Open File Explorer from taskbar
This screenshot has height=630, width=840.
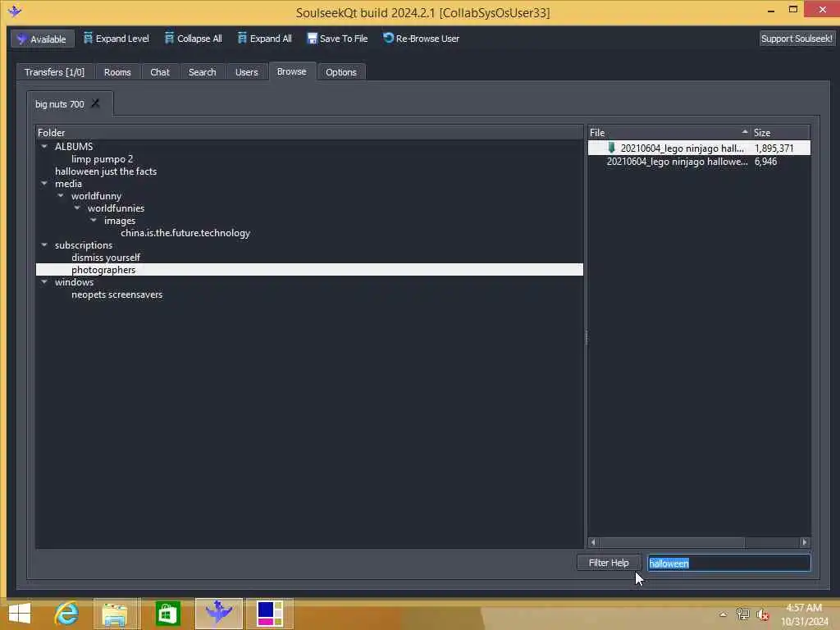(116, 614)
